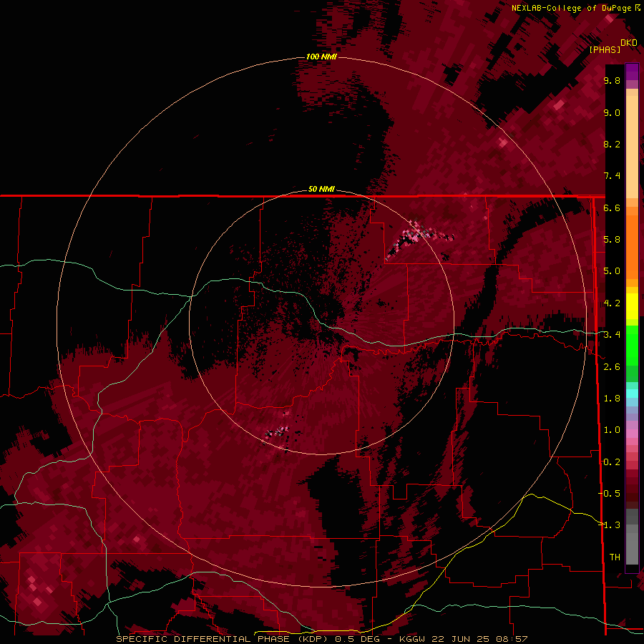Click the -0.5 value on the color scale

610,494
